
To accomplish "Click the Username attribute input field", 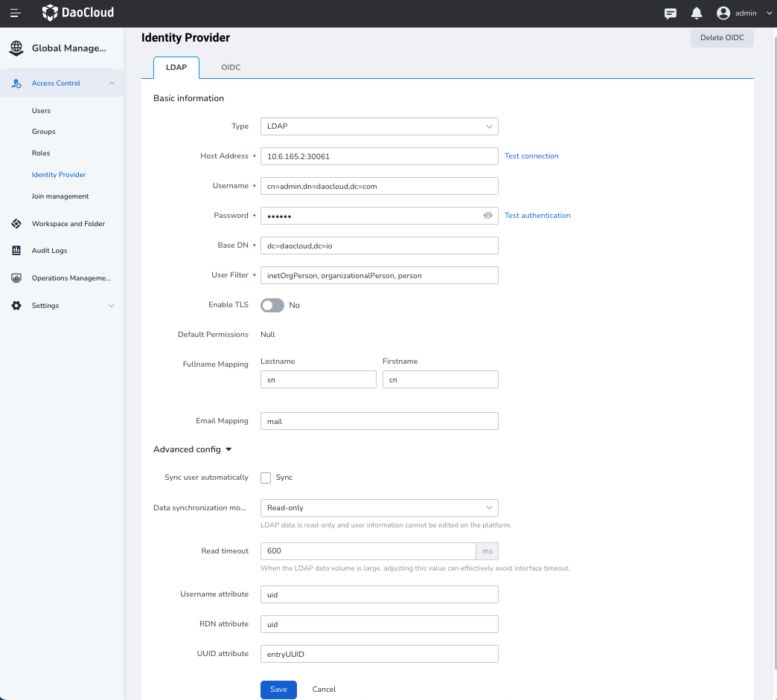I will 379,594.
